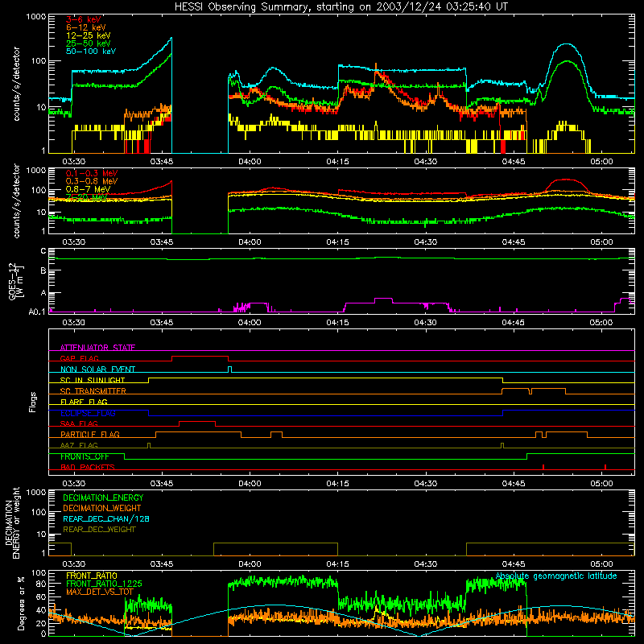The height and width of the screenshot is (644, 644).
Task: Click the FRONT_RATIO legend label
Action: click(92, 576)
